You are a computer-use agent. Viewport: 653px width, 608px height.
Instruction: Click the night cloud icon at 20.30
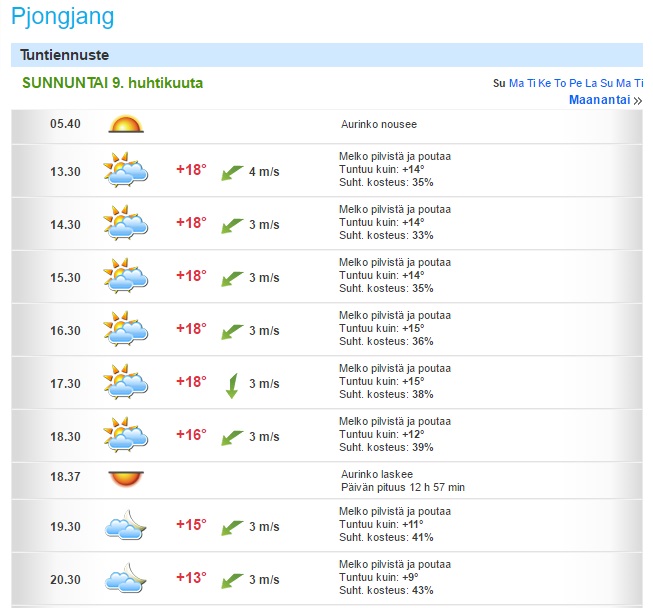(126, 578)
